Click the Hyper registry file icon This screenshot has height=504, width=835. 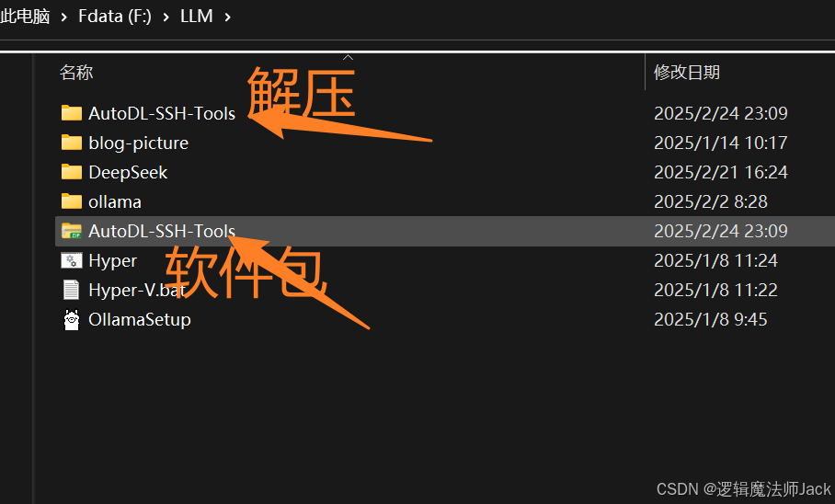(x=71, y=260)
